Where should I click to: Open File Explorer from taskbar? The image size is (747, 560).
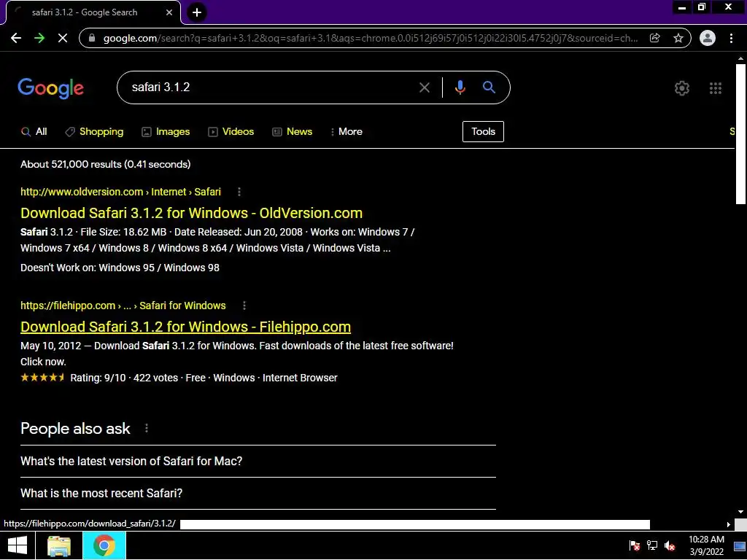point(59,545)
